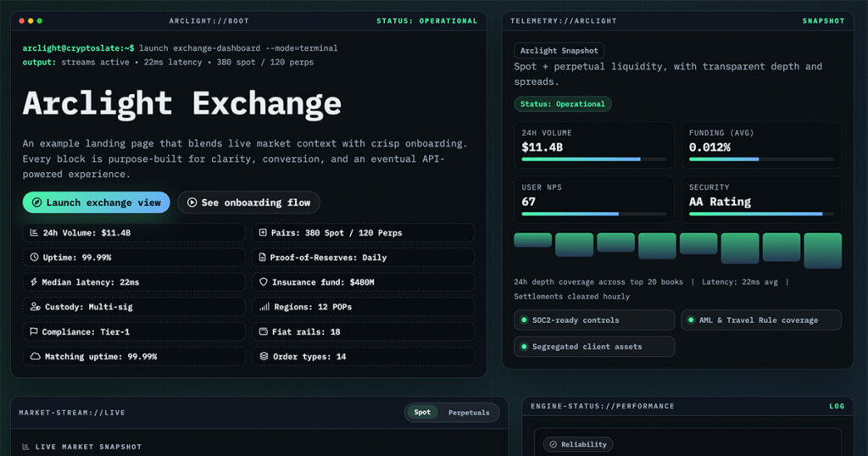Switch market stream to Perpetuals
Screen dimensions: 868x456
click(x=469, y=412)
